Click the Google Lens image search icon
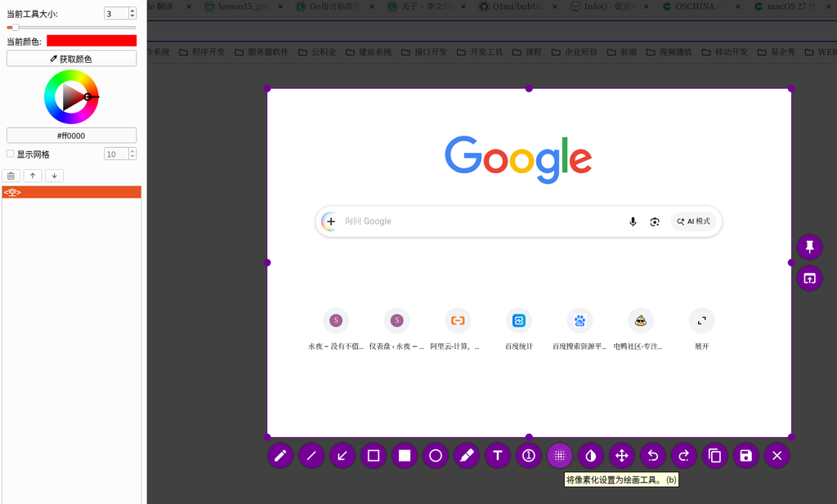The image size is (837, 504). [x=655, y=221]
